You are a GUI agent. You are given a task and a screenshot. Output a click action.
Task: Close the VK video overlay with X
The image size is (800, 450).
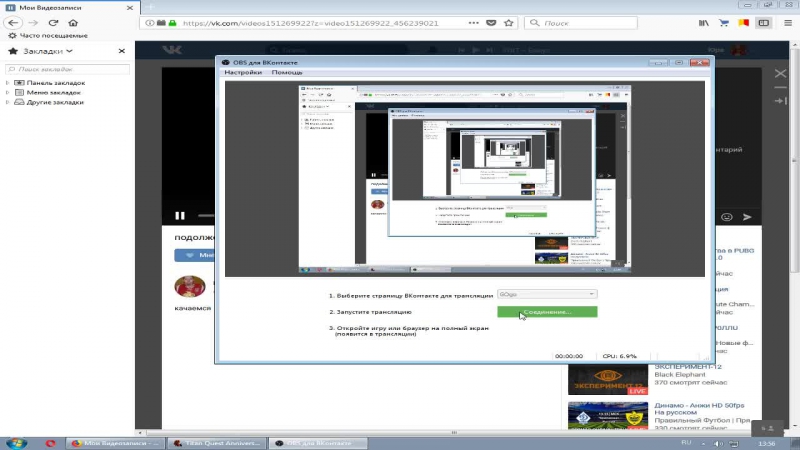780,73
